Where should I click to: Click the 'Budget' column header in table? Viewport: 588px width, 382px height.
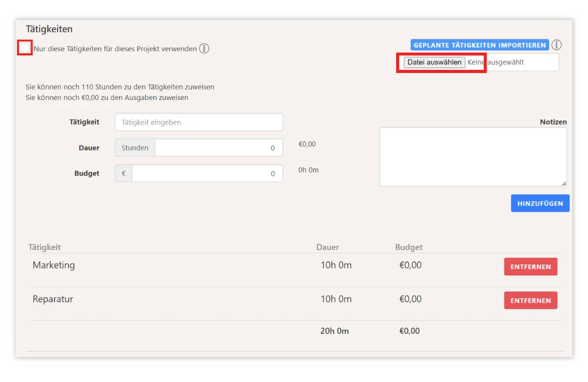click(x=409, y=247)
